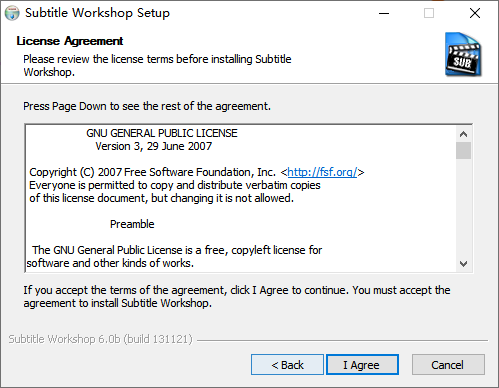The height and width of the screenshot is (388, 499).
Task: Go to previous step with Back button
Action: pos(287,365)
